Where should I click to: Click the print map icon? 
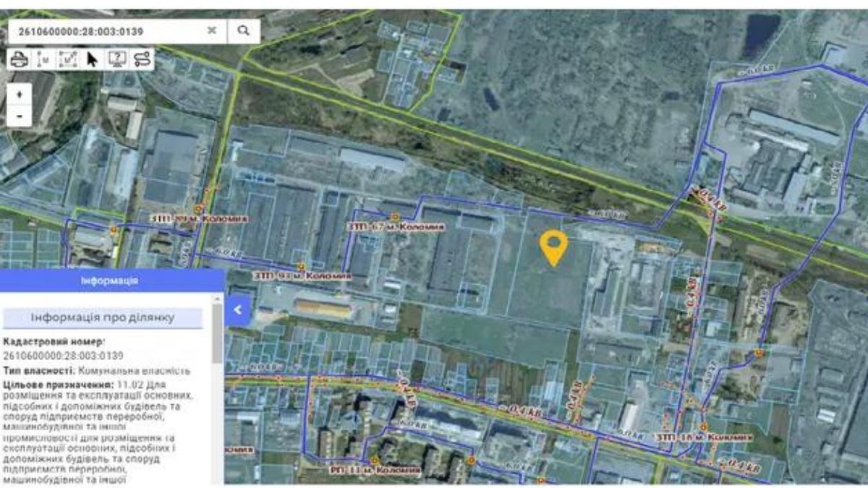20,59
